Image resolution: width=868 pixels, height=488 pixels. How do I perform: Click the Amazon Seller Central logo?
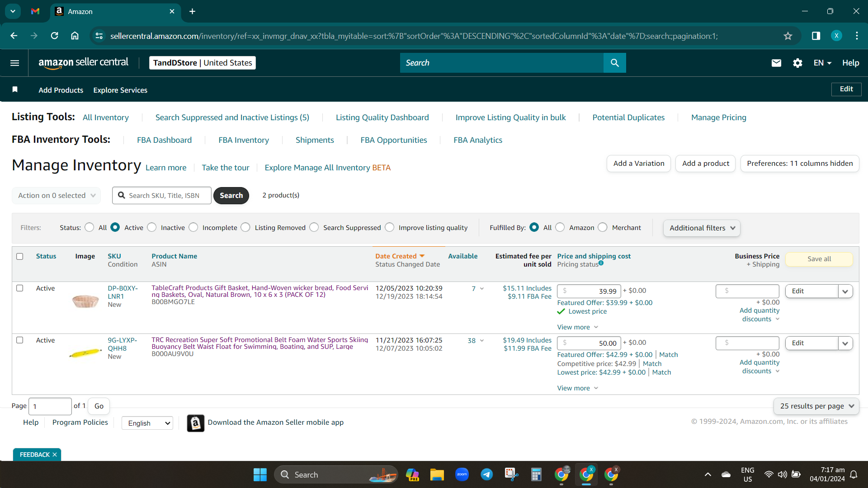click(x=83, y=63)
